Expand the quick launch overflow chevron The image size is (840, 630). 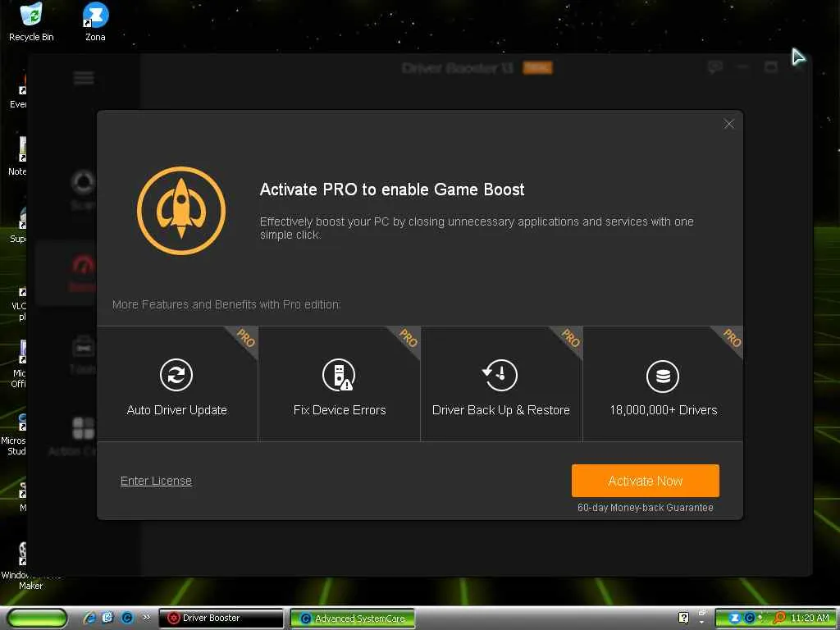146,618
